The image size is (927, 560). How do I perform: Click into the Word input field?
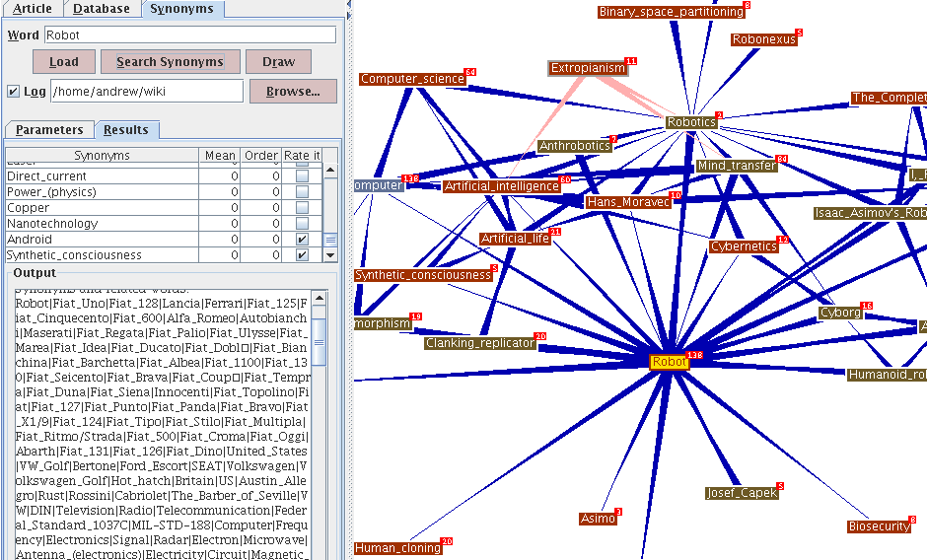point(190,35)
